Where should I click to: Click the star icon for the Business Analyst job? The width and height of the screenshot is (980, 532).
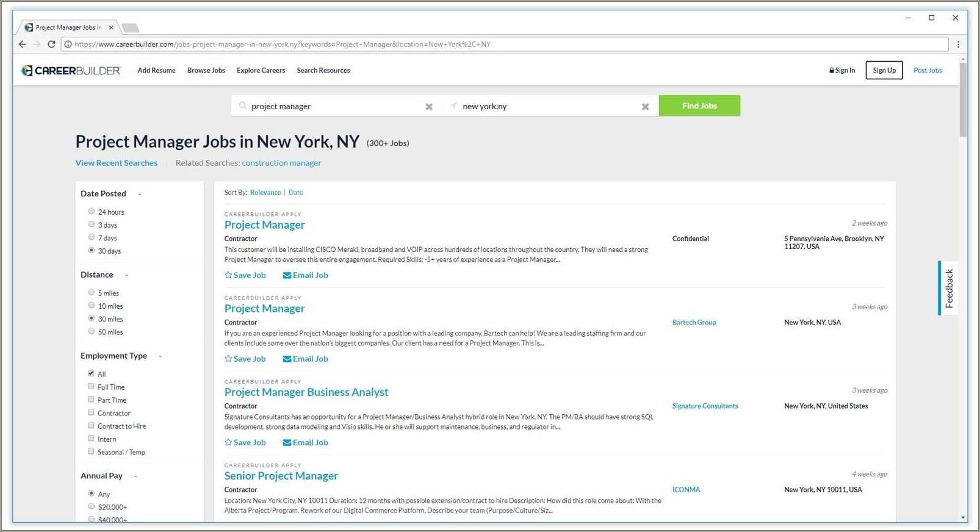228,442
